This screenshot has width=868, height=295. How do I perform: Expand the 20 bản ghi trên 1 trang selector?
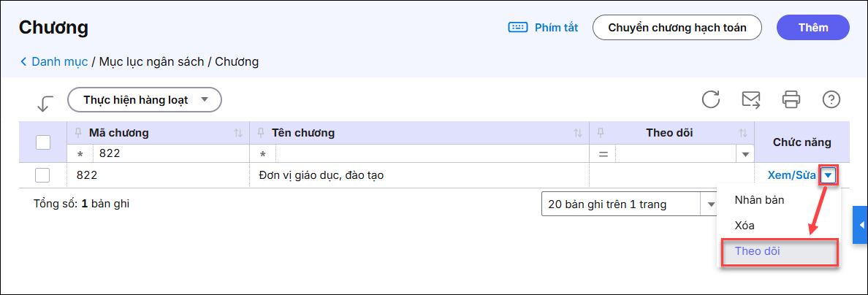pos(709,204)
